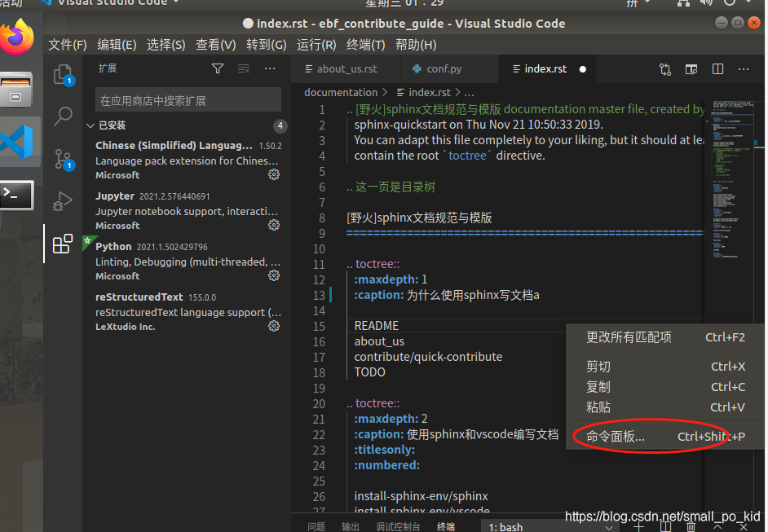Select the Jupyter extension entry
The width and height of the screenshot is (768, 532).
[188, 210]
